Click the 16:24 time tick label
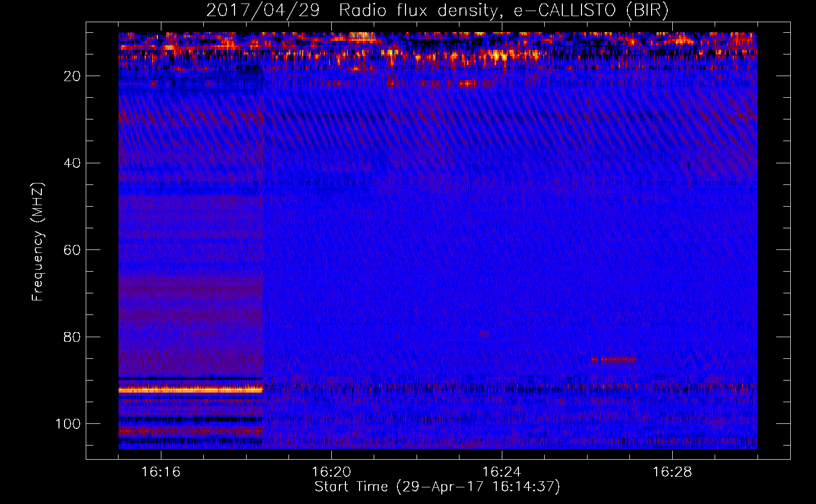Screen dimensions: 816x504 pyautogui.click(x=502, y=472)
